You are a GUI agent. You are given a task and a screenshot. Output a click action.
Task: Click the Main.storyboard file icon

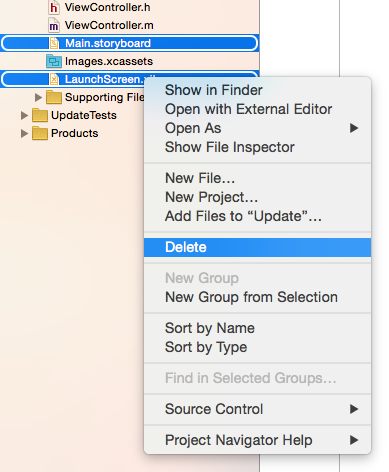(54, 43)
